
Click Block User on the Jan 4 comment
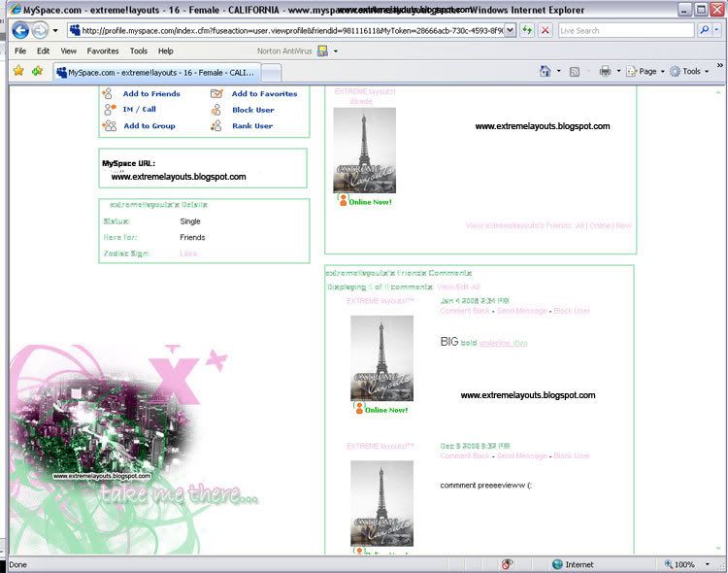(572, 311)
